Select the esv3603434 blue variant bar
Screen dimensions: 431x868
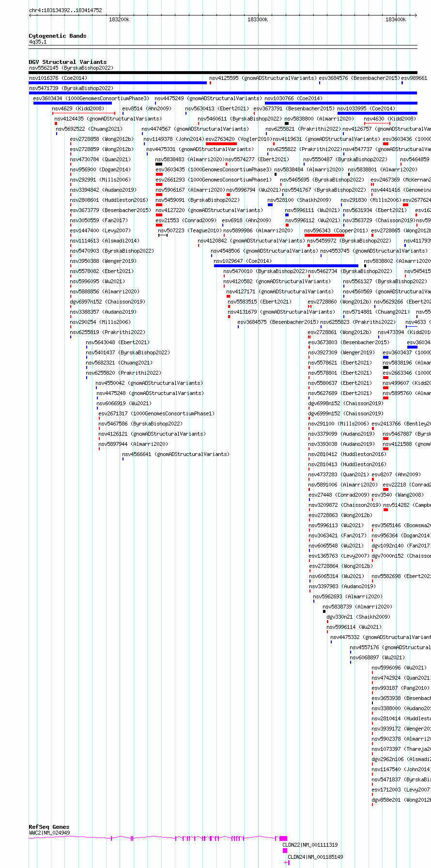(73, 103)
